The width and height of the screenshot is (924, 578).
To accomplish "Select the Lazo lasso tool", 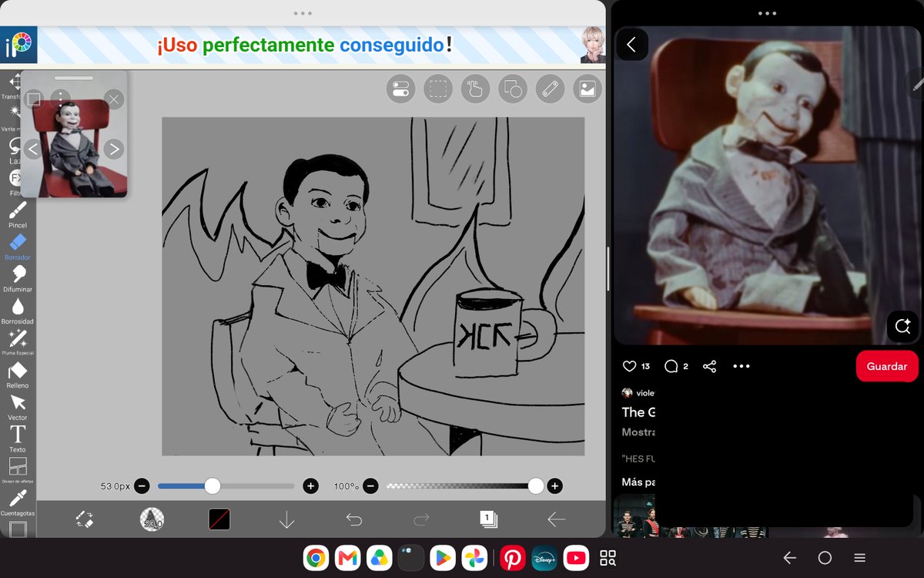I will 14,150.
